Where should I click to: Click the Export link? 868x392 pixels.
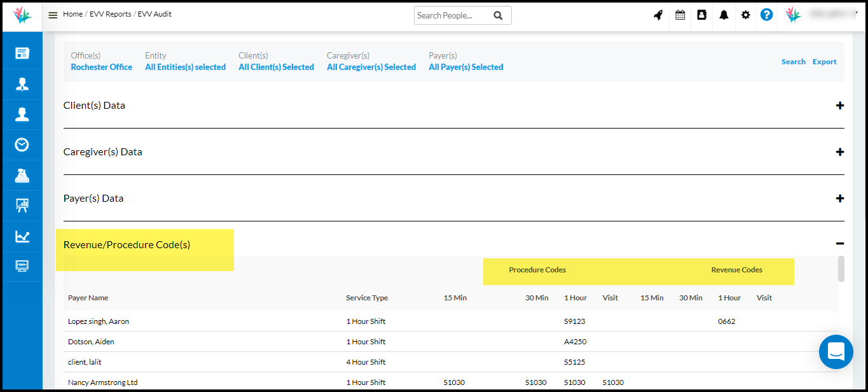[824, 62]
